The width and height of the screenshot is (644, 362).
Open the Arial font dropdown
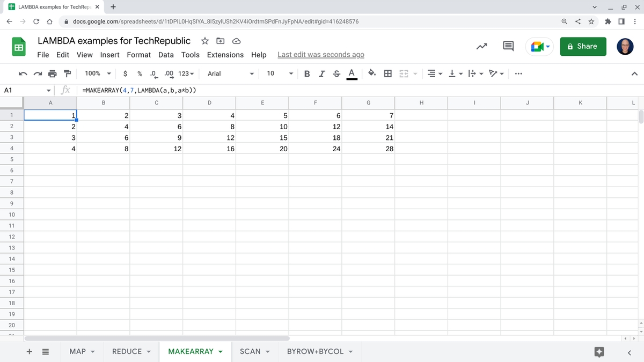231,73
